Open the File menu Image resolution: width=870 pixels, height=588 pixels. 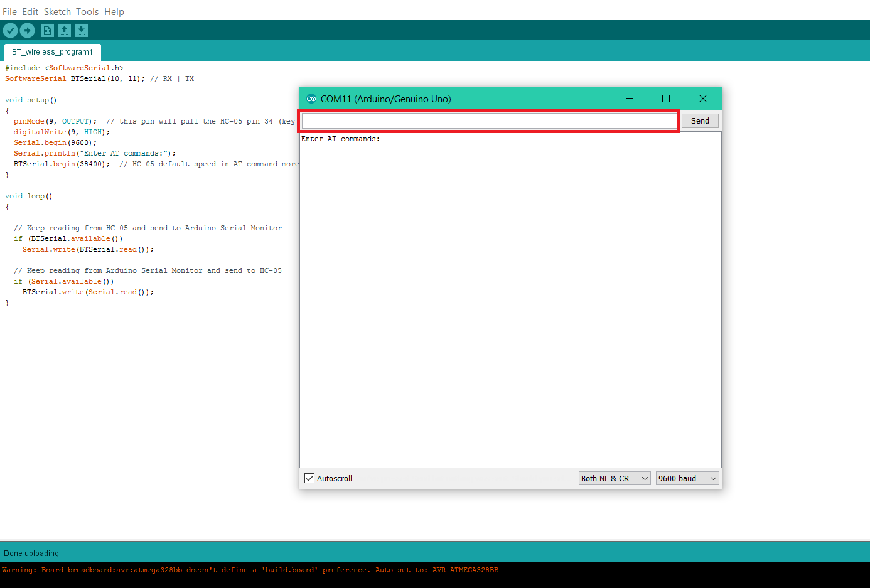pyautogui.click(x=9, y=11)
